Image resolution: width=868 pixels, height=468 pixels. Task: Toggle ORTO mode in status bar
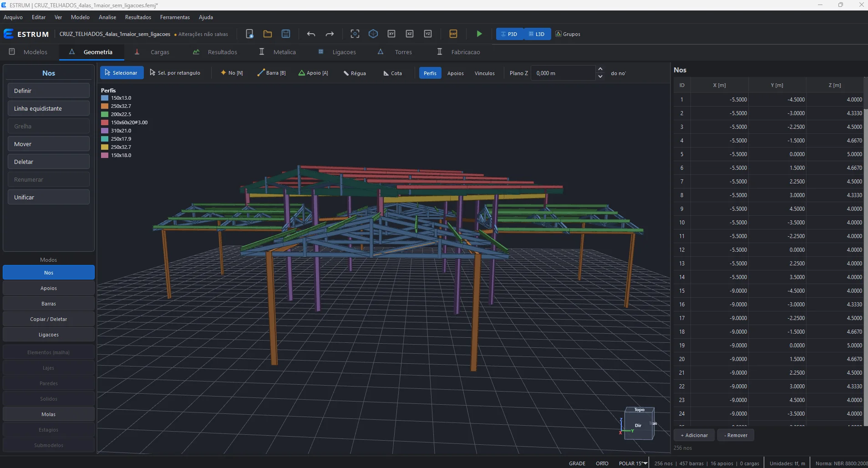tap(602, 463)
